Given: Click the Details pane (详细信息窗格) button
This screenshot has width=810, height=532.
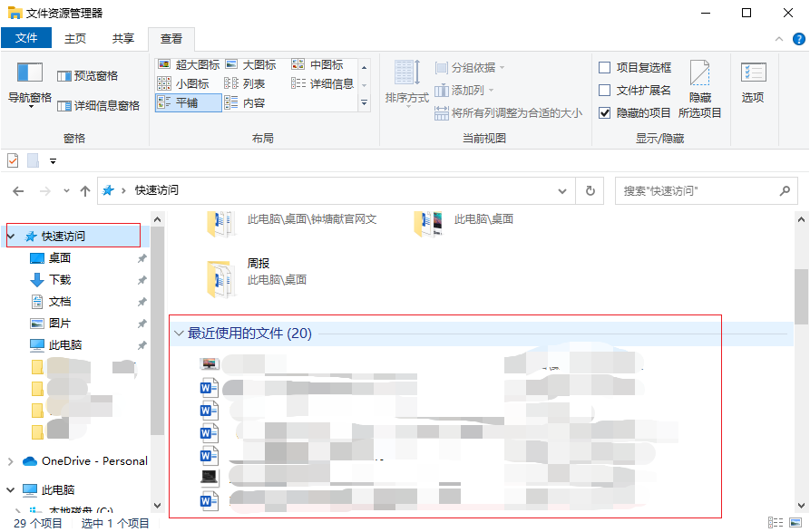Looking at the screenshot, I should pyautogui.click(x=98, y=105).
